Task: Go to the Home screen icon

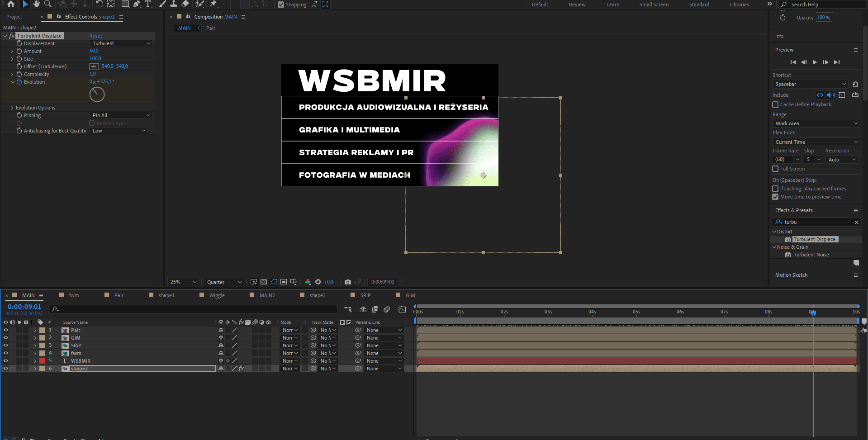Action: point(11,4)
